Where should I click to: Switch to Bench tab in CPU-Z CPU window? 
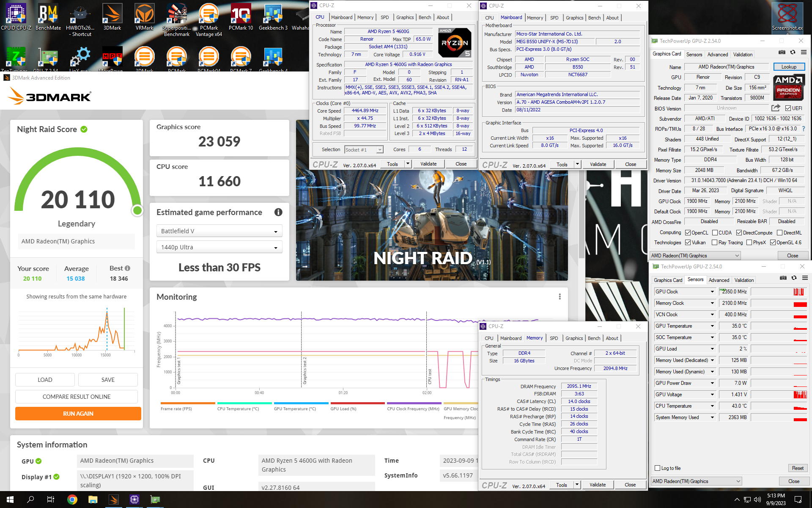425,17
